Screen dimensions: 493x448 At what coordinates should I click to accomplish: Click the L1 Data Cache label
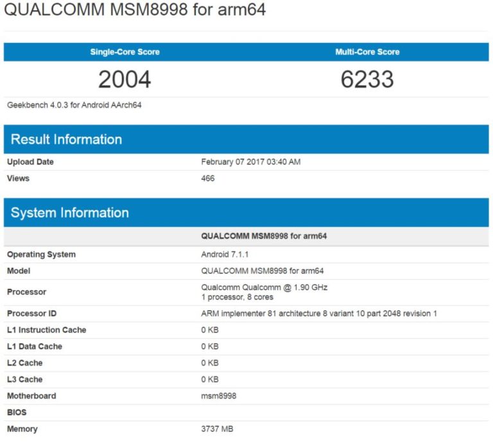point(35,347)
